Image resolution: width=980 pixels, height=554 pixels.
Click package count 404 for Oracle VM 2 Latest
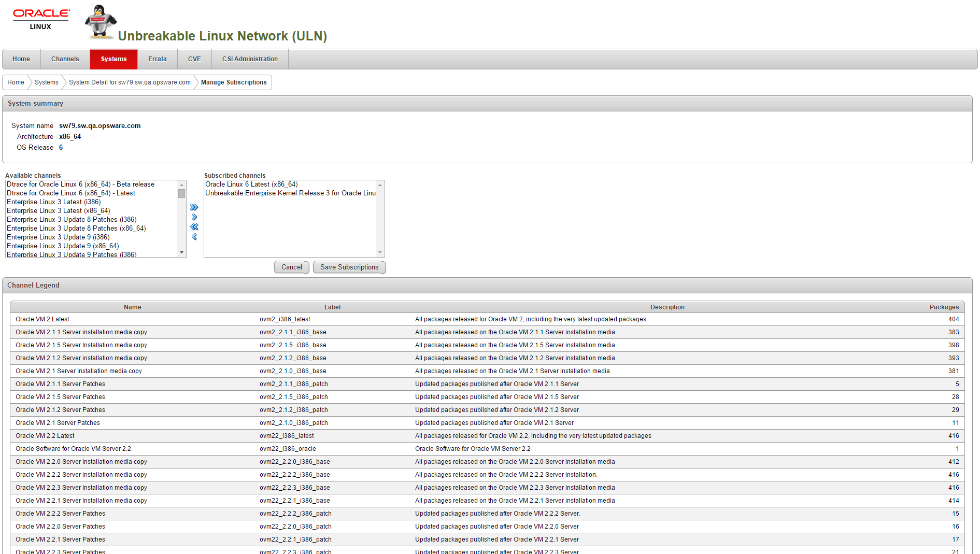[x=954, y=319]
